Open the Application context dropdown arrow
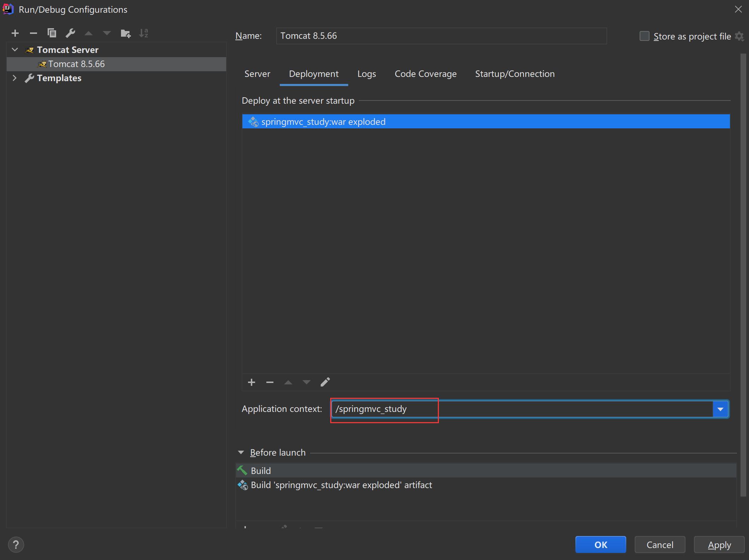 coord(720,409)
